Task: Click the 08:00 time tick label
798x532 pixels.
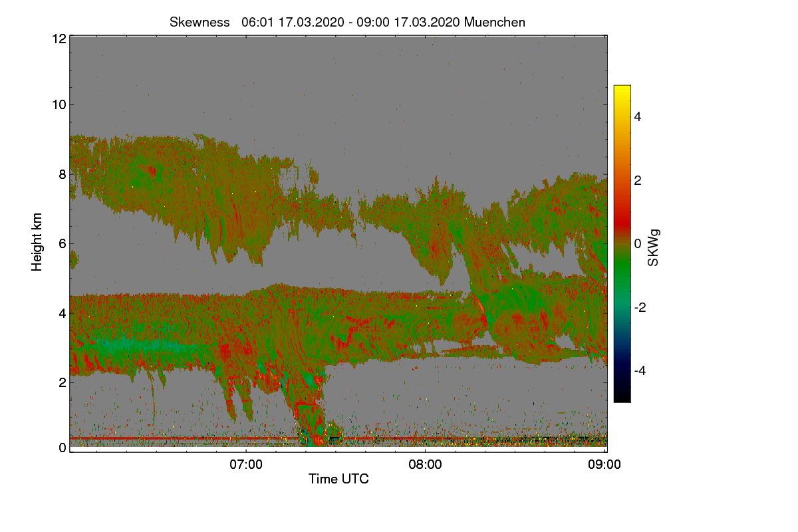Action: pyautogui.click(x=426, y=465)
